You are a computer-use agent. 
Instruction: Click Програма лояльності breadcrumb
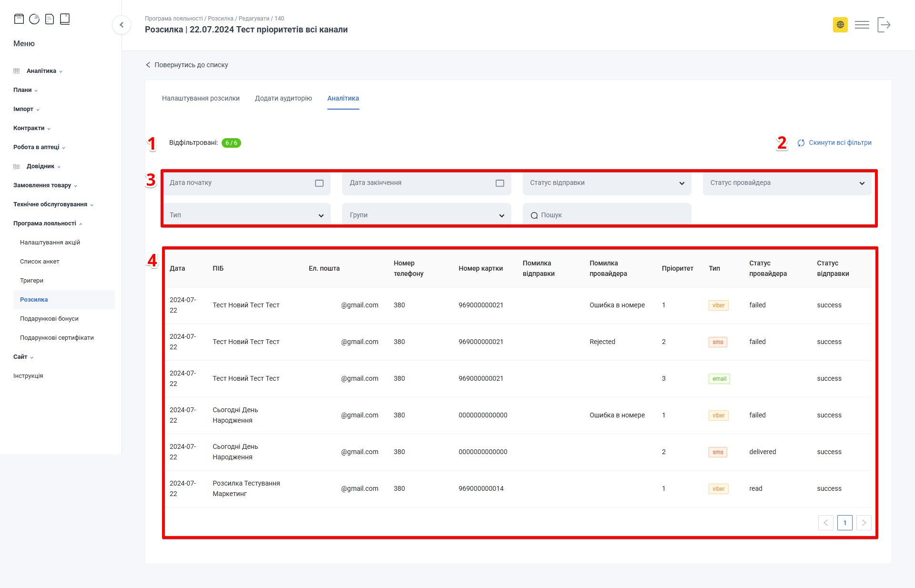click(x=173, y=19)
